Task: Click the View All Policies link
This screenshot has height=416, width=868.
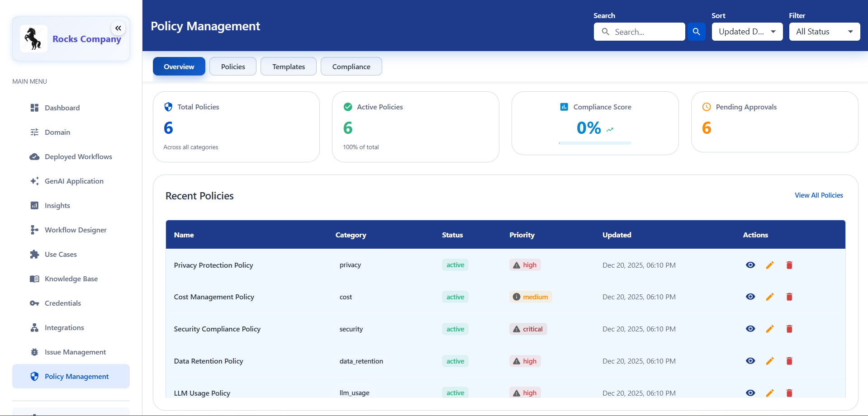Action: coord(818,195)
